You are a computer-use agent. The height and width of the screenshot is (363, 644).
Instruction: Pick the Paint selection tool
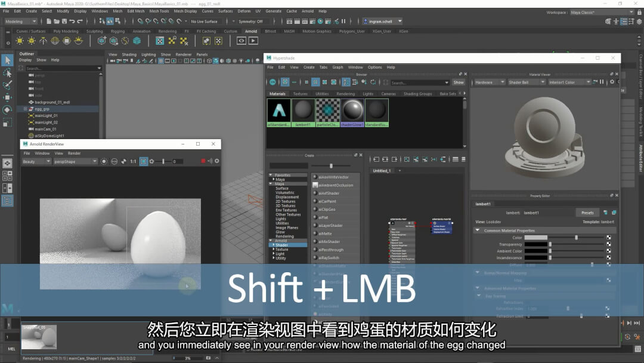pos(7,85)
